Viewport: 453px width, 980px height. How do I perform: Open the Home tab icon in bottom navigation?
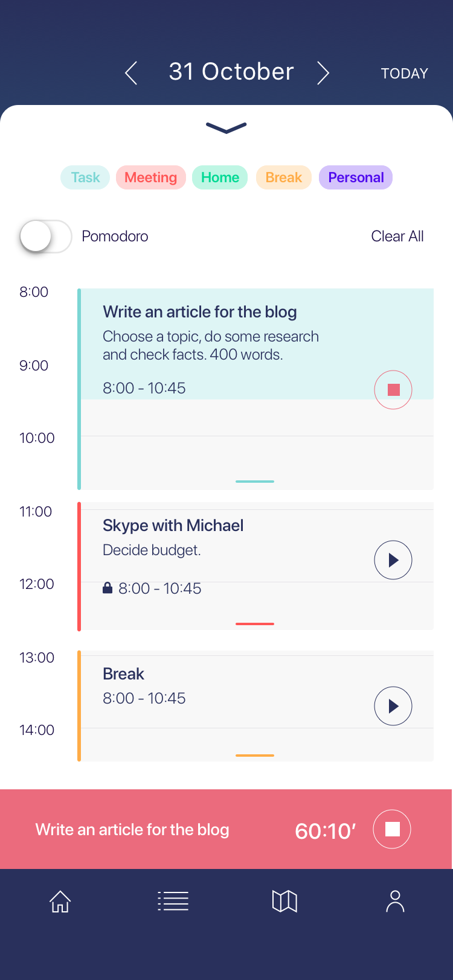(60, 902)
